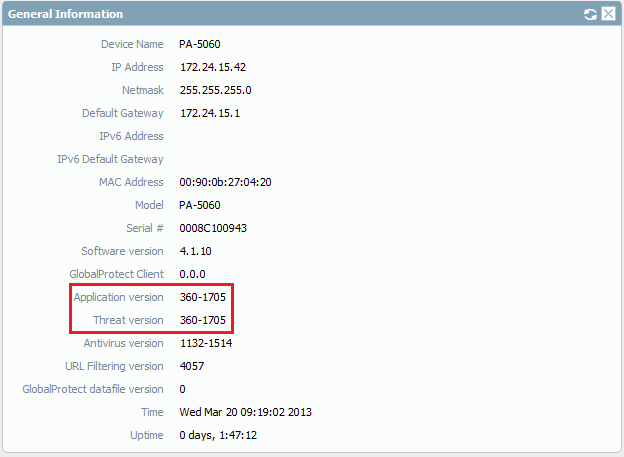Click the URL Filtering version label
Image resolution: width=624 pixels, height=457 pixels.
pos(114,366)
